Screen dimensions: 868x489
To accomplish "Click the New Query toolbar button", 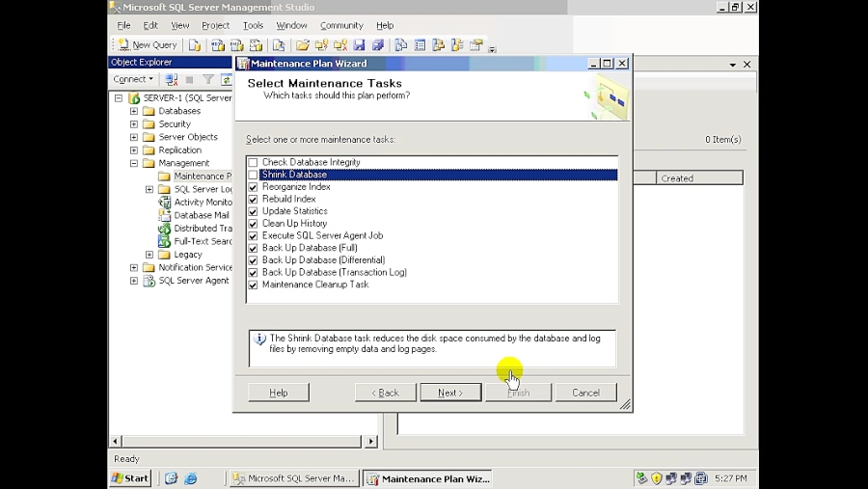I will (149, 45).
